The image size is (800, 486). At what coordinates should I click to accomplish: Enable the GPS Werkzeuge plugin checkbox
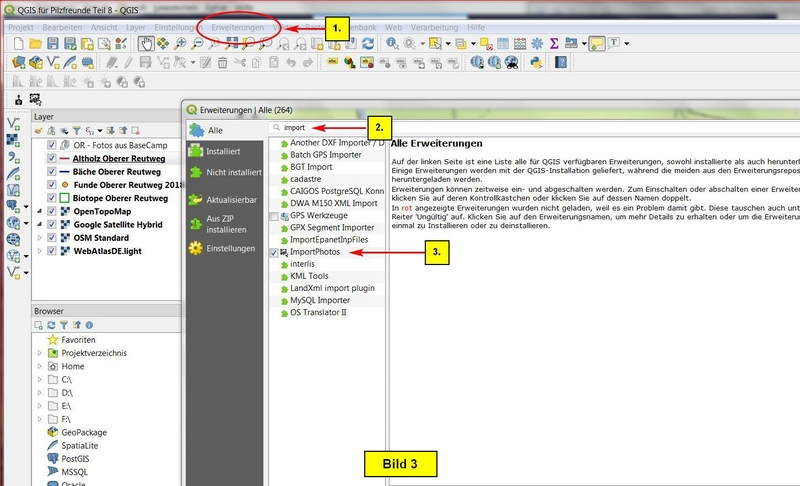(274, 216)
